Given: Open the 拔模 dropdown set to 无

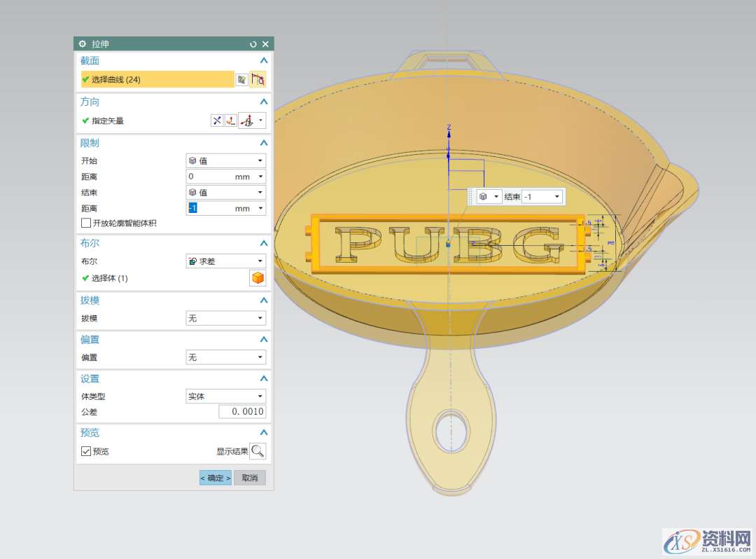Looking at the screenshot, I should 225,318.
